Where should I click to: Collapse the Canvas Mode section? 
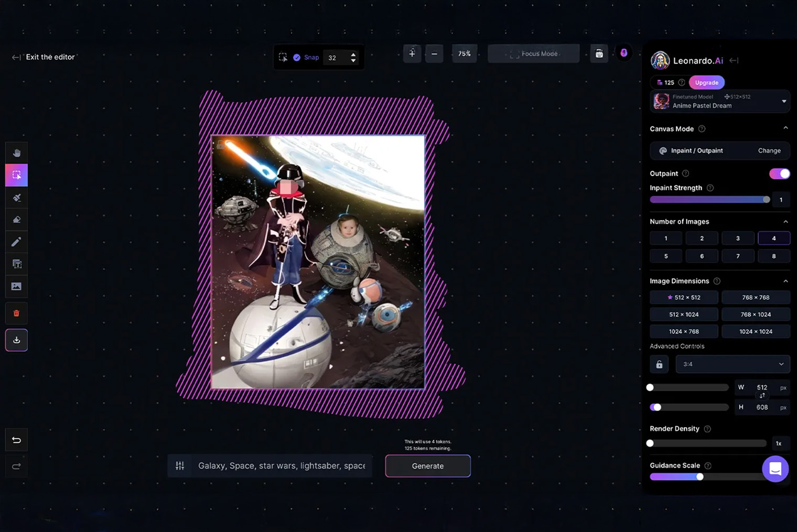tap(785, 128)
